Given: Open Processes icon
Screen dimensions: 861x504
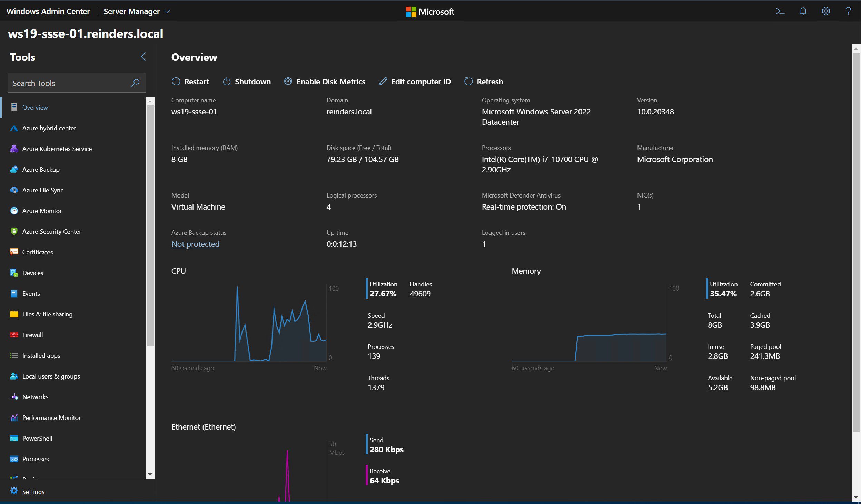Looking at the screenshot, I should 14,459.
